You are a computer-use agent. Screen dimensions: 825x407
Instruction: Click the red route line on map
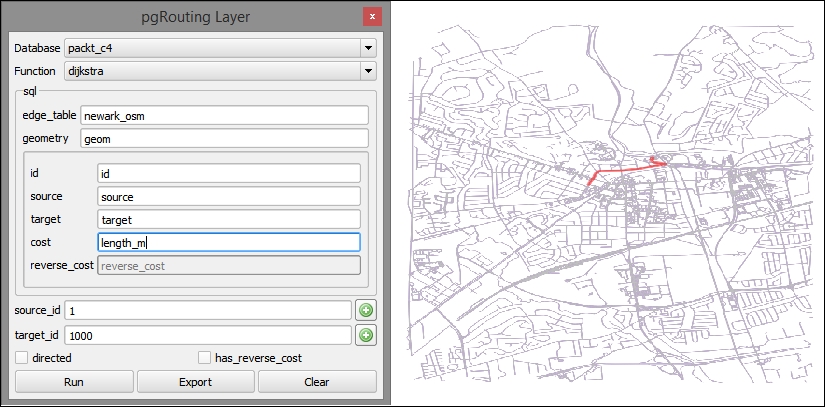[626, 169]
